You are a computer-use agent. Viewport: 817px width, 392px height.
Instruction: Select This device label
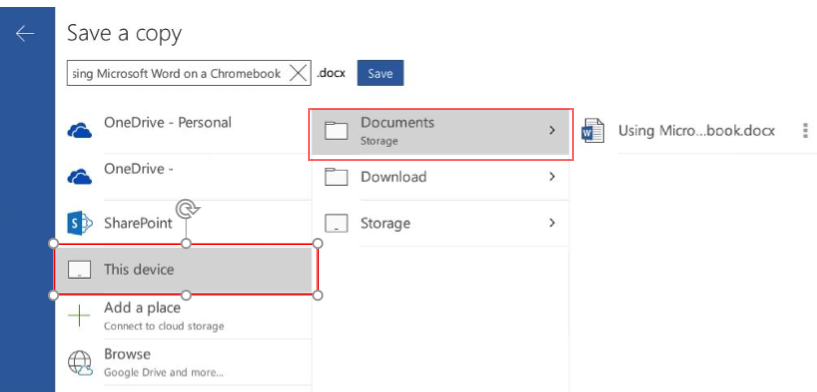tap(139, 270)
